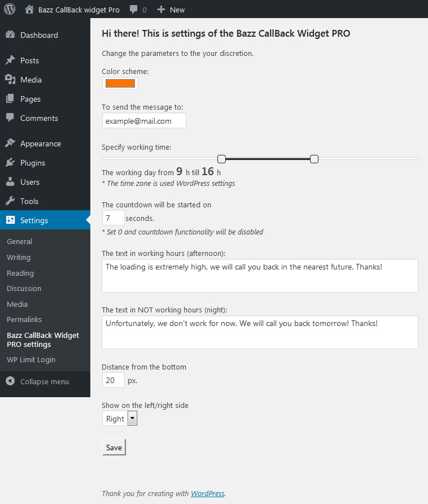Click the Comments sidebar icon
Viewport: 428px width, 504px height.
(10, 118)
